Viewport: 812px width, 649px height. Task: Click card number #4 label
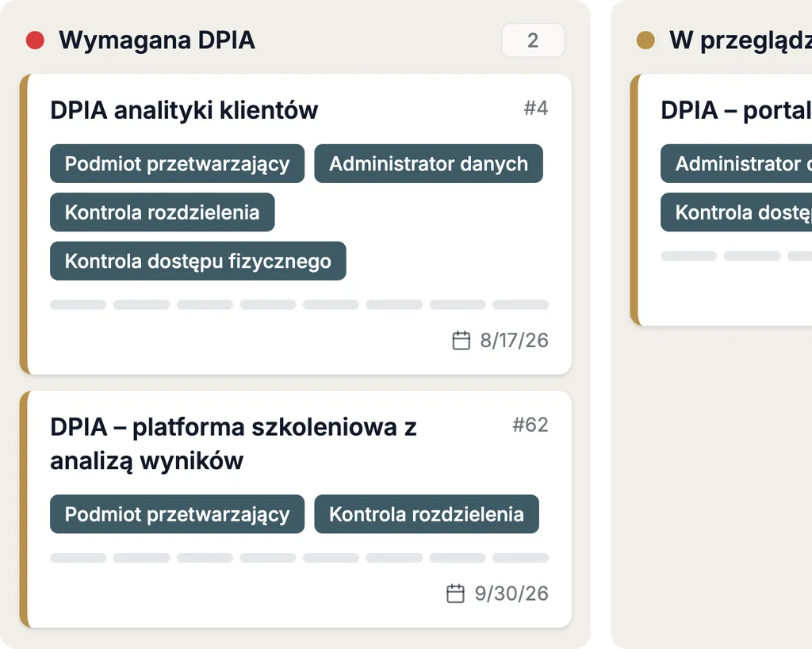tap(536, 108)
